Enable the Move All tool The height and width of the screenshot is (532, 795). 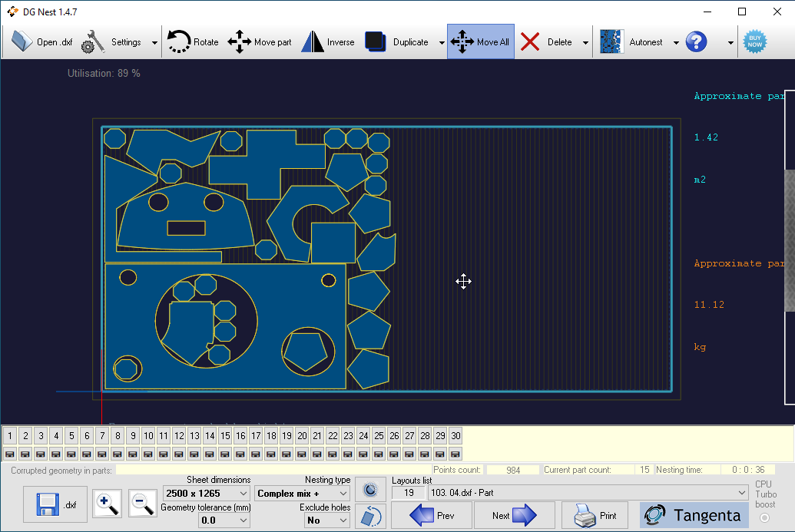click(481, 41)
